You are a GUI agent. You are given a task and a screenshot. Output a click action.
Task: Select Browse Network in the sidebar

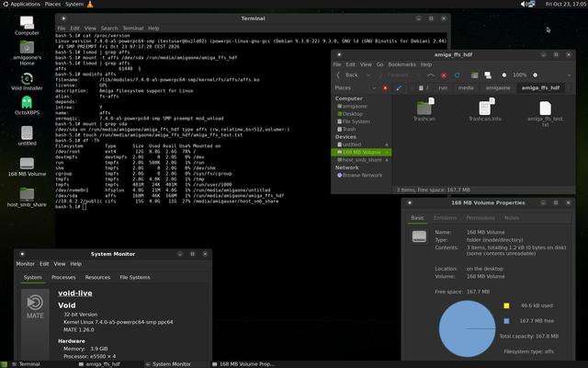tap(360, 176)
